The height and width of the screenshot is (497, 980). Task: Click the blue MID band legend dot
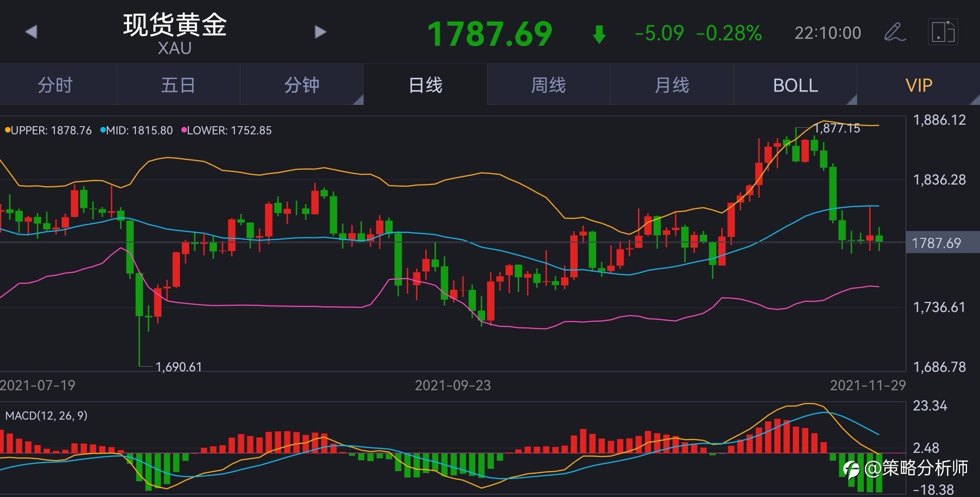(x=103, y=130)
